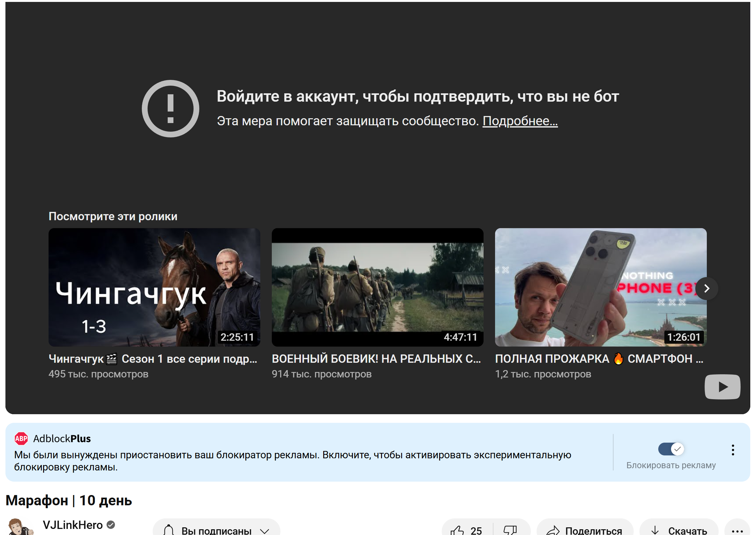The image size is (756, 535).
Task: Click the AdblockPlus ABP logo icon
Action: click(21, 438)
